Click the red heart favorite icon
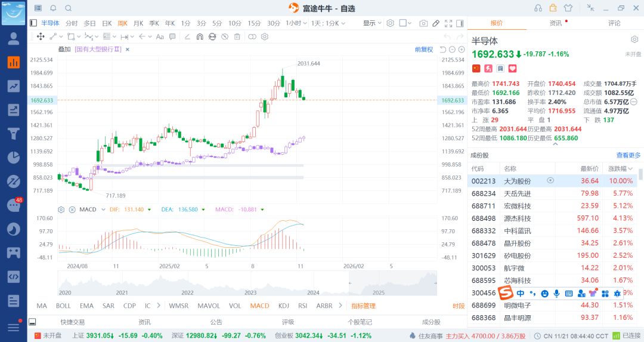The image size is (644, 342). click(513, 68)
